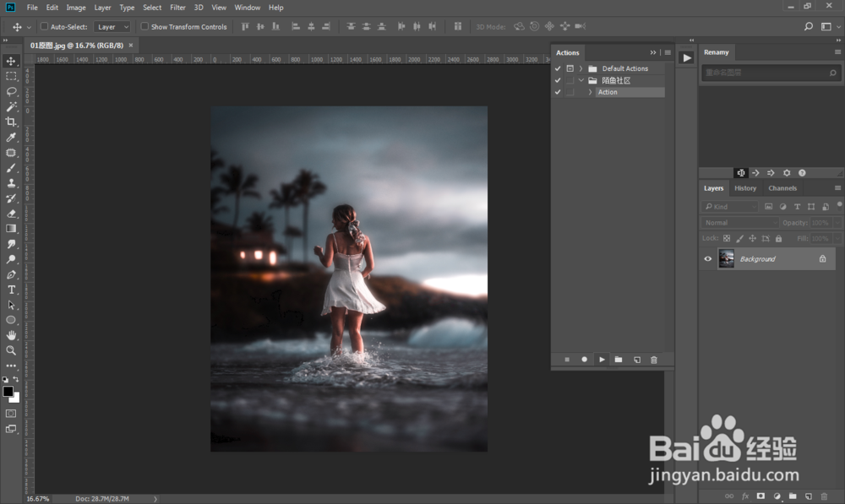Viewport: 845px width, 504px height.
Task: Select the Hand tool
Action: tap(11, 335)
